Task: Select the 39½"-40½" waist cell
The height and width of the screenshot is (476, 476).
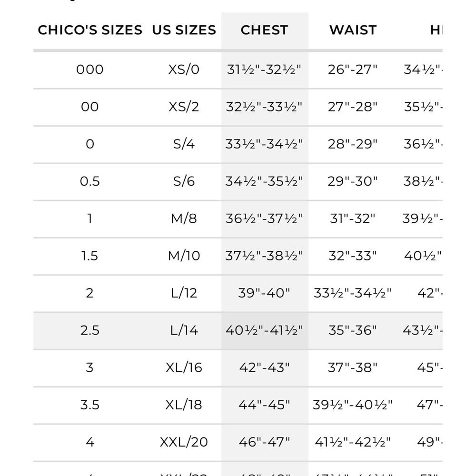Action: [352, 405]
